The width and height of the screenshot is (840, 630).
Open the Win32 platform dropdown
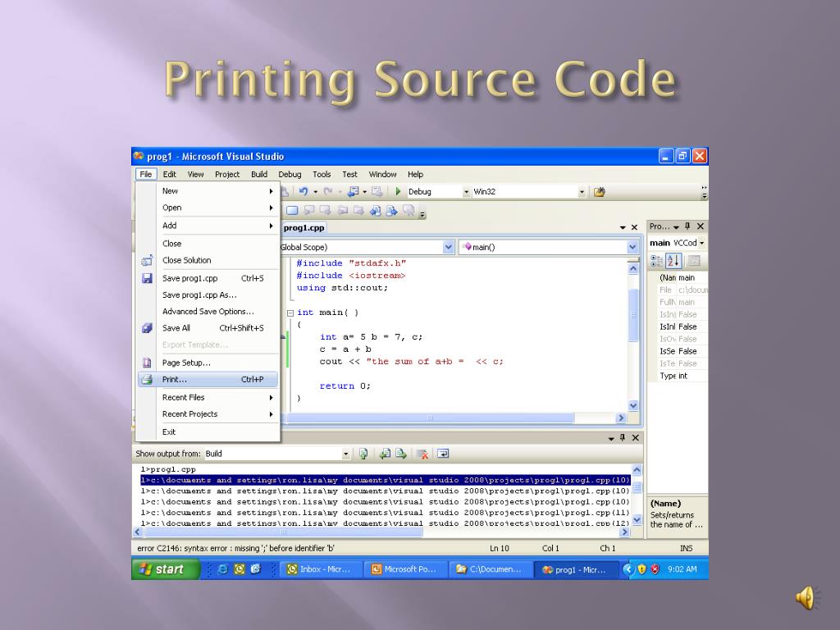tap(582, 192)
